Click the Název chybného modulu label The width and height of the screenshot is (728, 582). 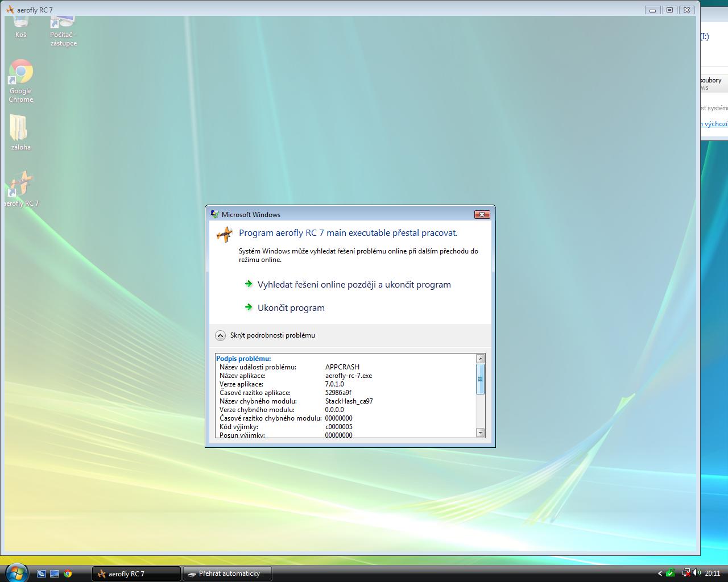257,401
